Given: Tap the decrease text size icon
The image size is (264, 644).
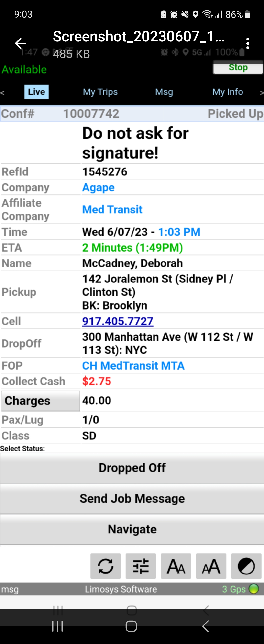Looking at the screenshot, I should tap(176, 566).
